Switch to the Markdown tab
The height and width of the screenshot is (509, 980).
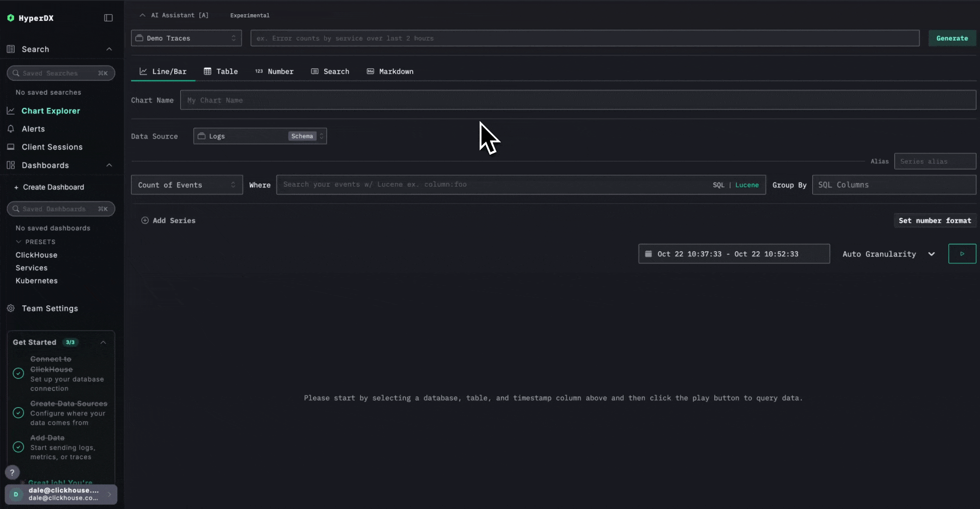pos(390,72)
